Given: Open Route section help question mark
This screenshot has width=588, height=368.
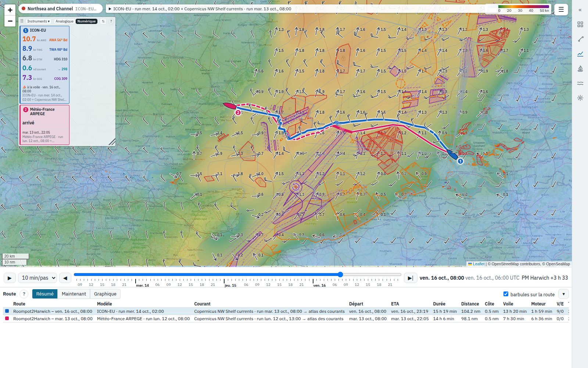Looking at the screenshot, I should 24,294.
